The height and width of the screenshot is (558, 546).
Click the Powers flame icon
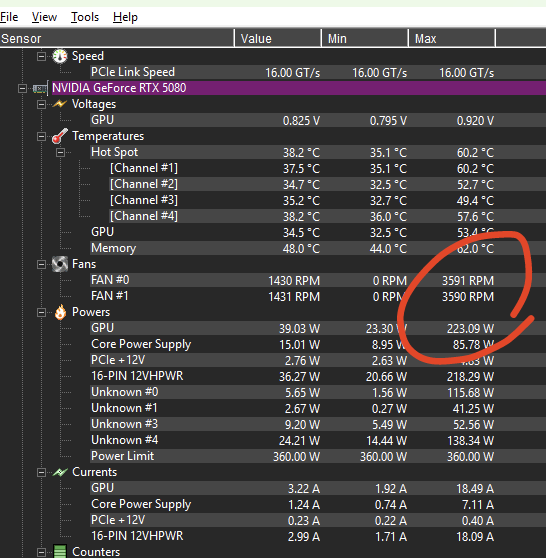[x=60, y=312]
